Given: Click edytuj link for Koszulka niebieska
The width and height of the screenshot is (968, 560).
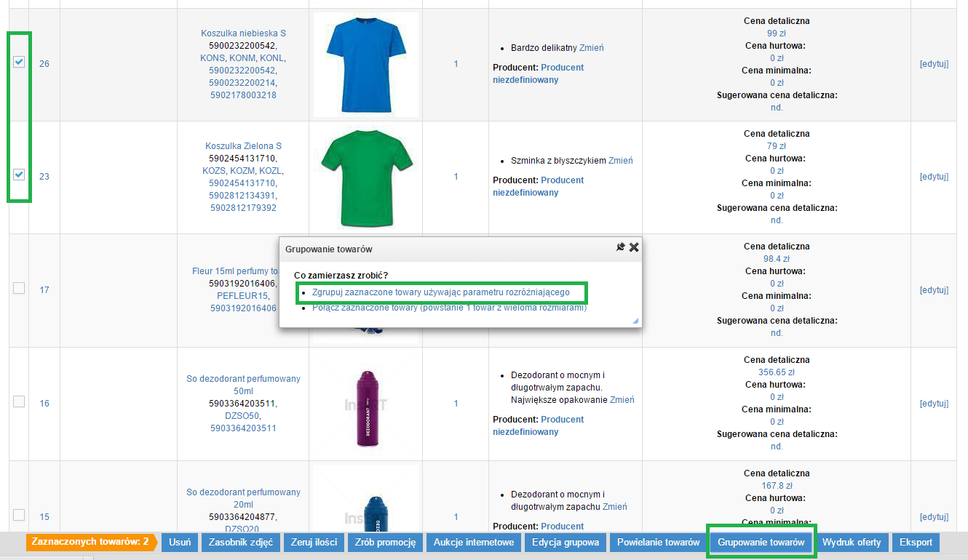Looking at the screenshot, I should coord(934,64).
